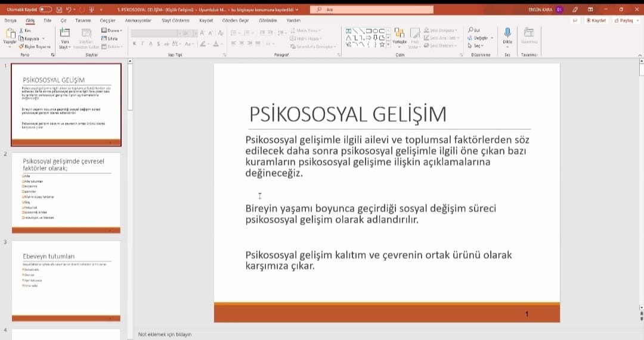644x340 pixels.
Task: Click the increase font size icon
Action: click(202, 33)
